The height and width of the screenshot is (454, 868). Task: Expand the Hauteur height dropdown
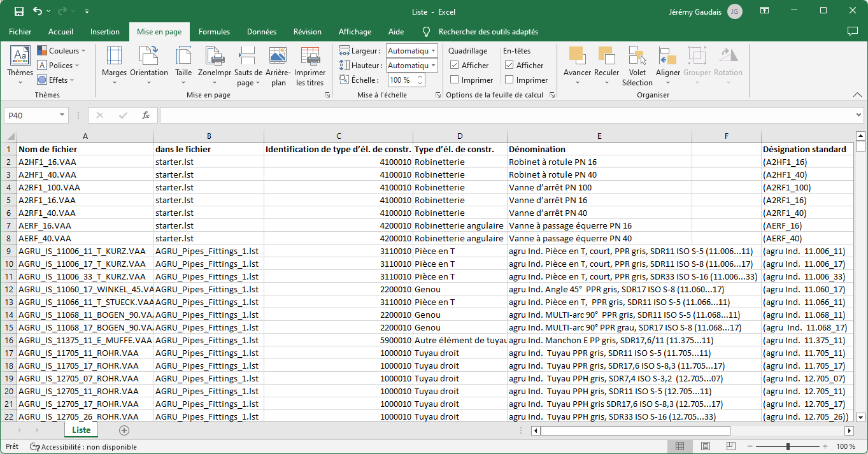(x=433, y=66)
